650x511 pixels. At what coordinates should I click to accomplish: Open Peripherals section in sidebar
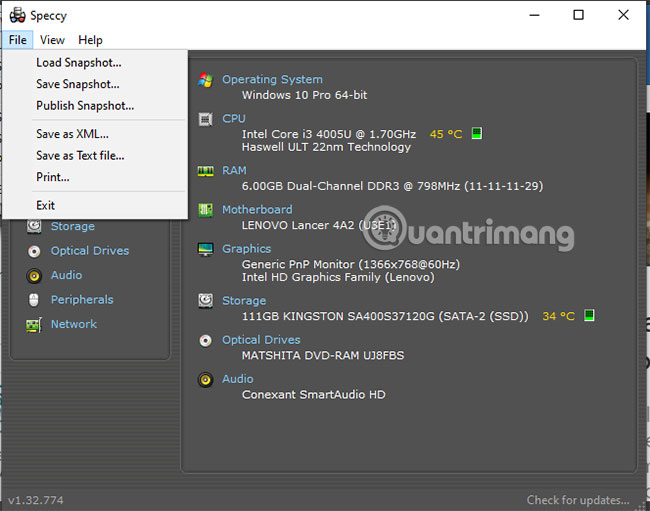tap(82, 300)
